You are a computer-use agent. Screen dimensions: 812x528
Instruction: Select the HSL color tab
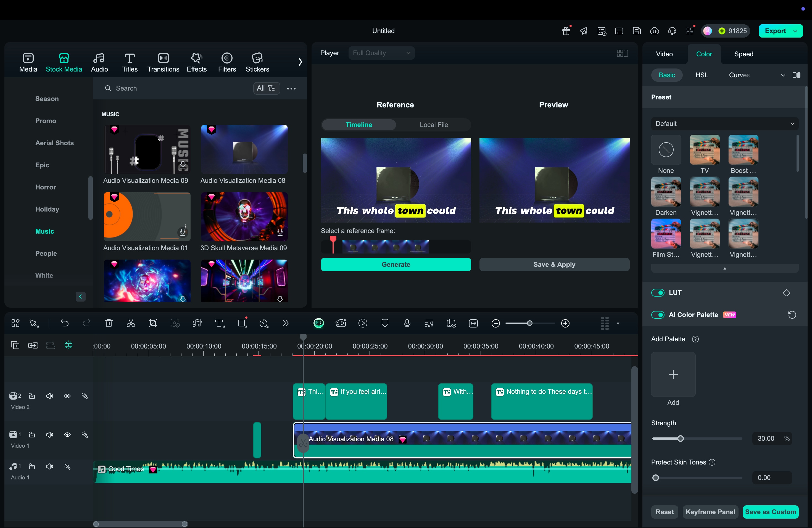point(702,75)
